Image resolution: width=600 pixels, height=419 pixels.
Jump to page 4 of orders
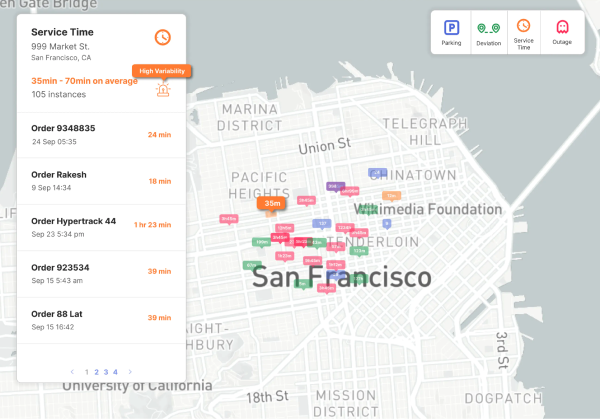pos(115,372)
